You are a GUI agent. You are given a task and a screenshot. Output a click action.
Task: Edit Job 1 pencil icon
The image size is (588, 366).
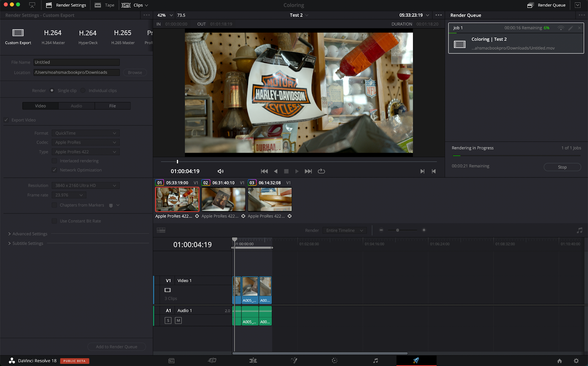coord(570,28)
